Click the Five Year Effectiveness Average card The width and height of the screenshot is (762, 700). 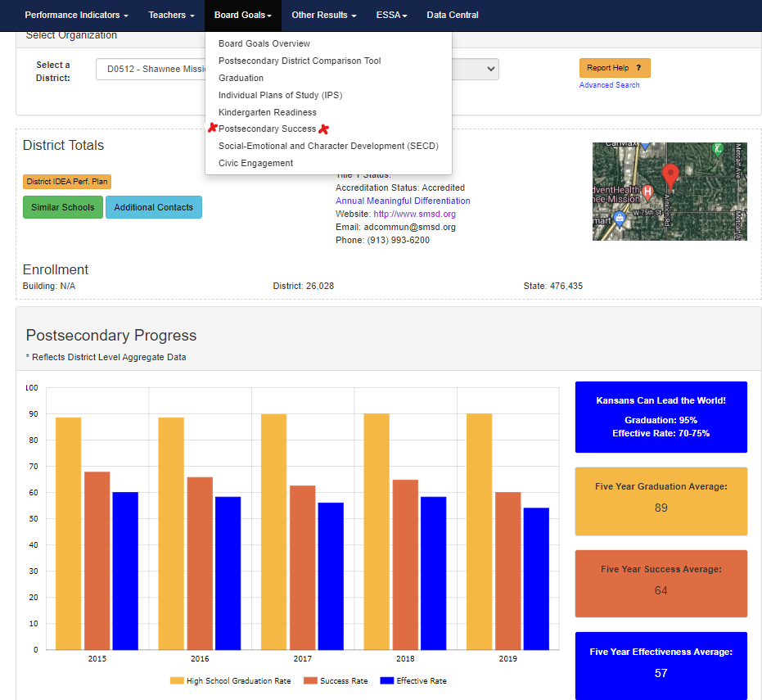[x=661, y=666]
